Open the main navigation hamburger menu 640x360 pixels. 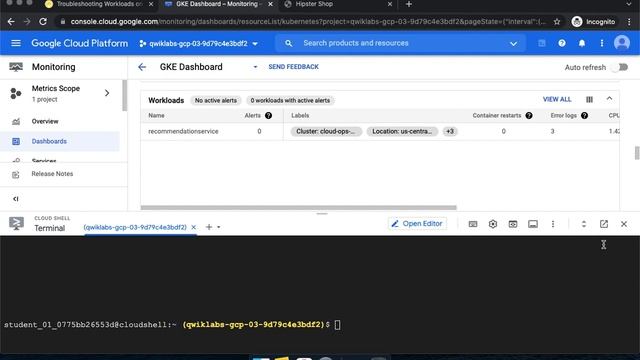[16, 43]
